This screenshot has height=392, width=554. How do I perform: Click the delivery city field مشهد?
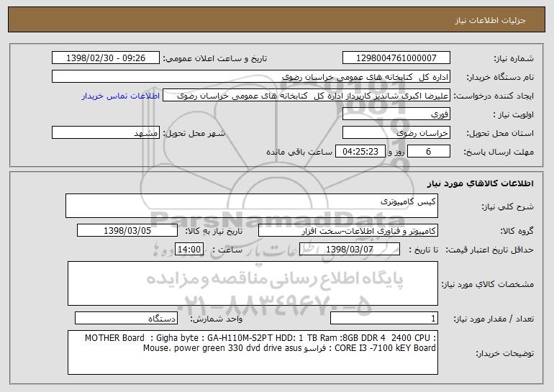tap(106, 133)
